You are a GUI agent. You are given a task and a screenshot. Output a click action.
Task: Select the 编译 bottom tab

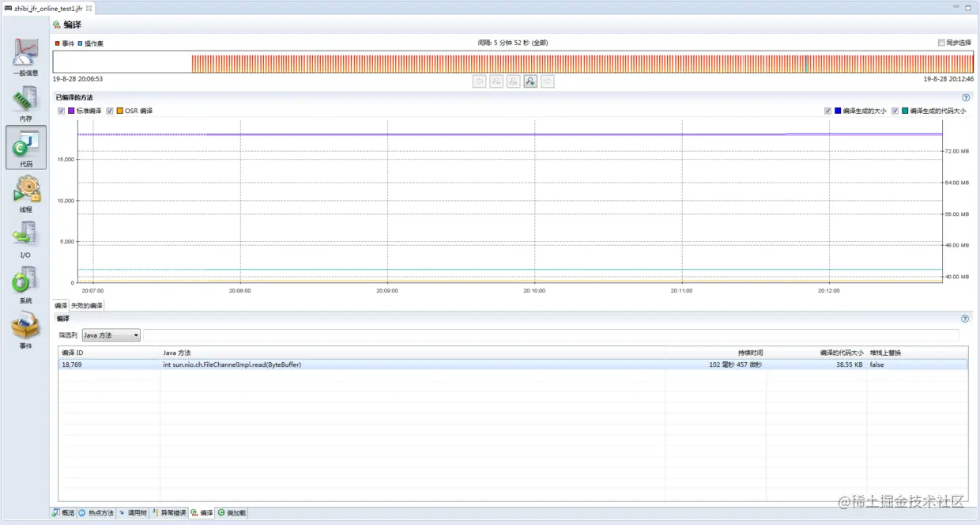(202, 513)
